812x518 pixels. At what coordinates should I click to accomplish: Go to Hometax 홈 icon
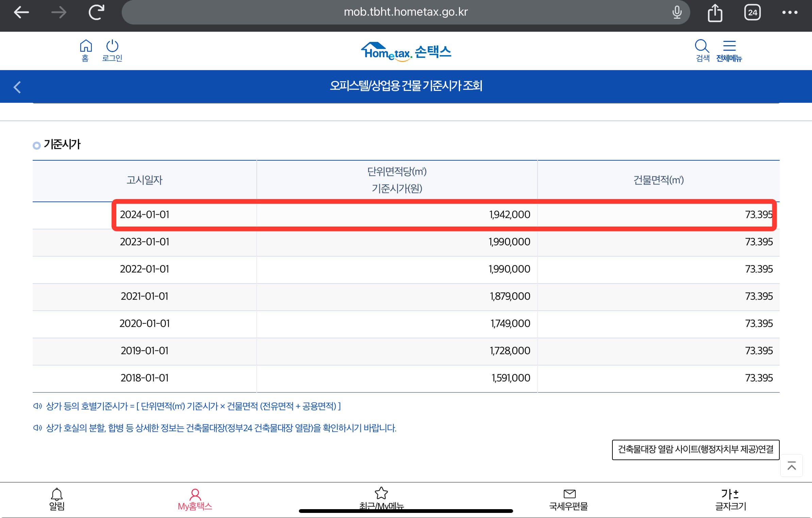coord(86,50)
